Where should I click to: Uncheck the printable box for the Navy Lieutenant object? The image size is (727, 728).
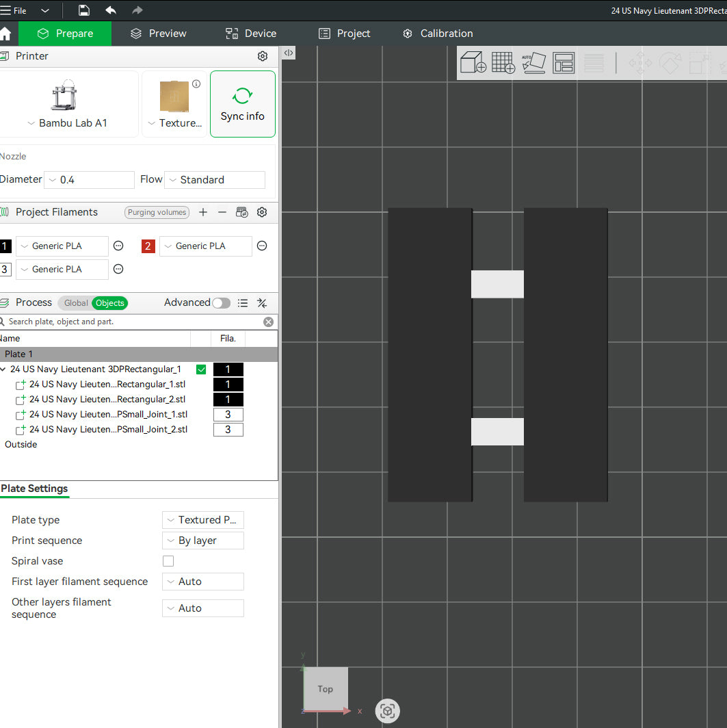pyautogui.click(x=201, y=369)
